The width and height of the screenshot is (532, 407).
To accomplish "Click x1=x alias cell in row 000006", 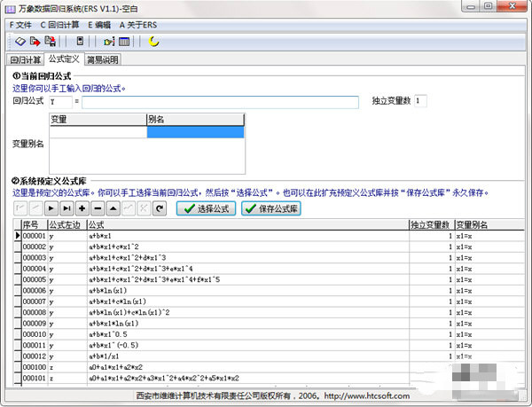I will click(x=489, y=291).
